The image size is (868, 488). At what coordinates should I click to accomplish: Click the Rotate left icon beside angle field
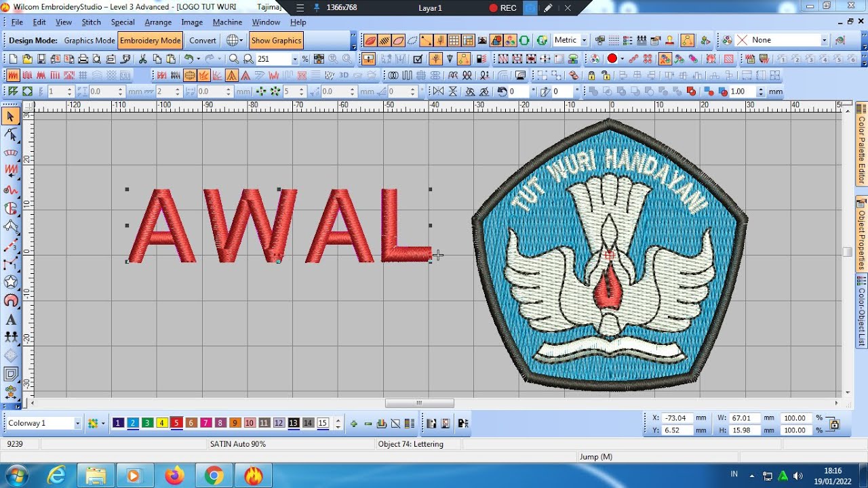pyautogui.click(x=502, y=91)
